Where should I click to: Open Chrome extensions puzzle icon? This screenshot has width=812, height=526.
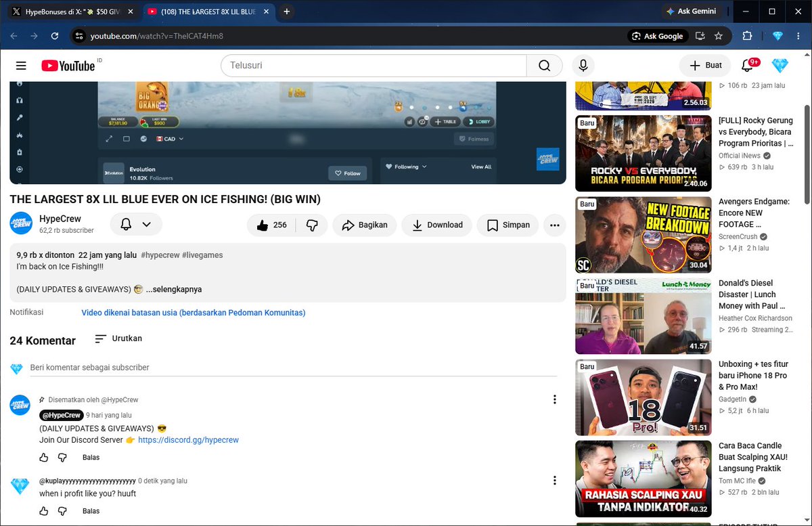pyautogui.click(x=748, y=36)
